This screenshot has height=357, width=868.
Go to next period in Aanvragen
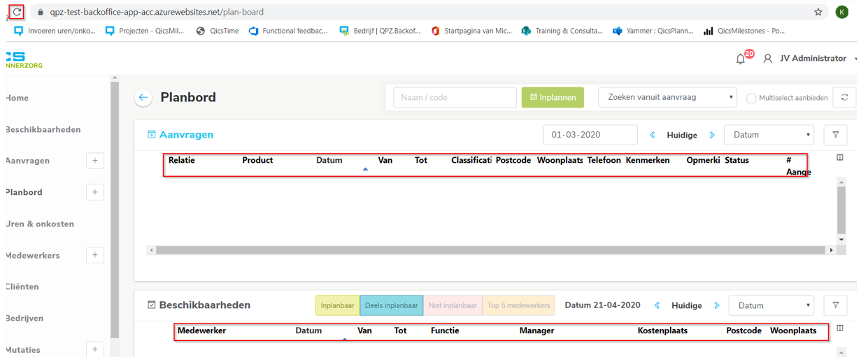[x=712, y=135]
